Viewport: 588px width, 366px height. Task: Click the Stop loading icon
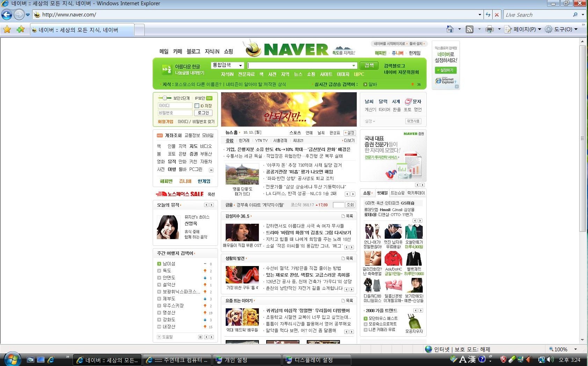[x=497, y=15]
